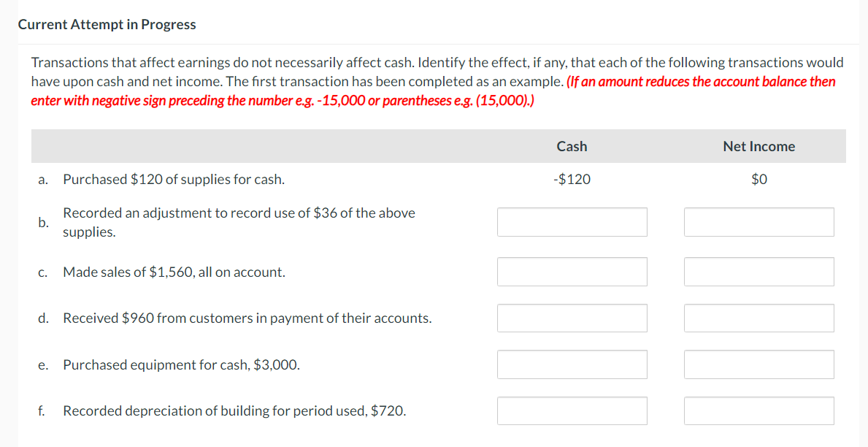Select the Current Attempt in Progress heading
Viewport: 868px width, 447px height.
pos(107,24)
